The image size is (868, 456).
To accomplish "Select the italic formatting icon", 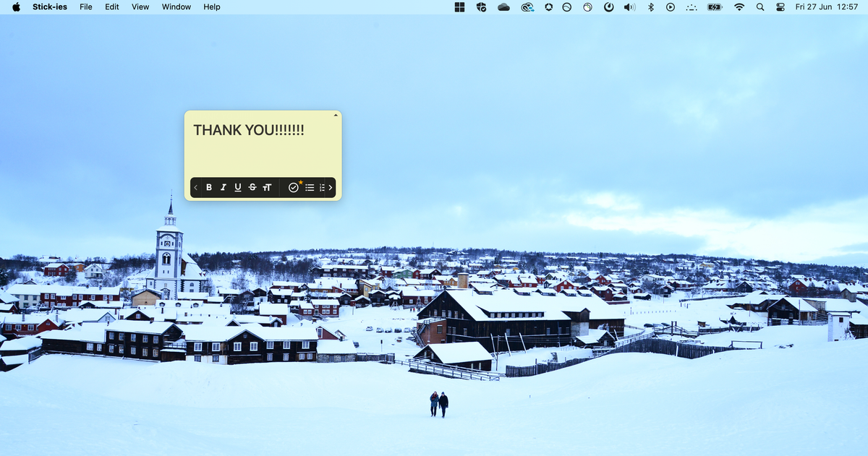I will point(224,187).
